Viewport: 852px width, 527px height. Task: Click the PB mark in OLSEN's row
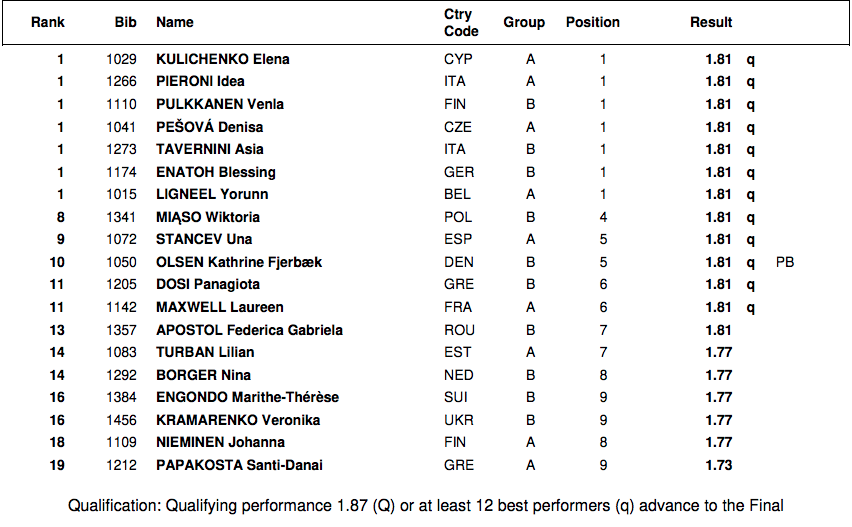(x=785, y=262)
